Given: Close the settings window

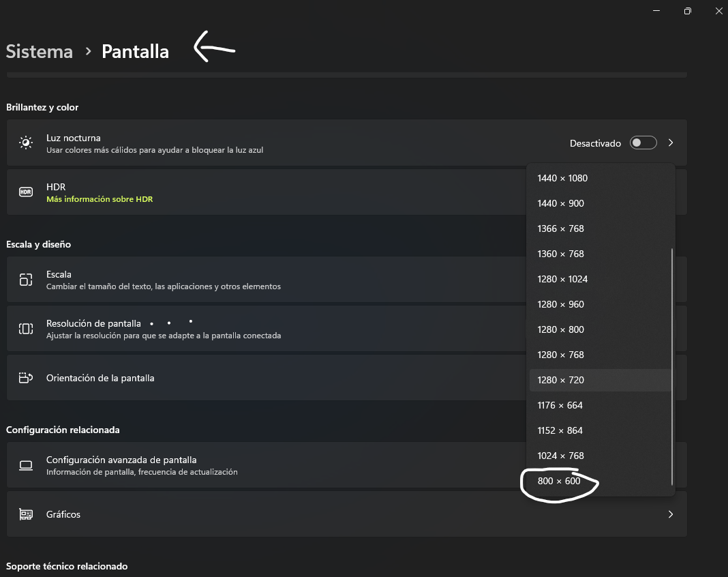Looking at the screenshot, I should pyautogui.click(x=718, y=11).
